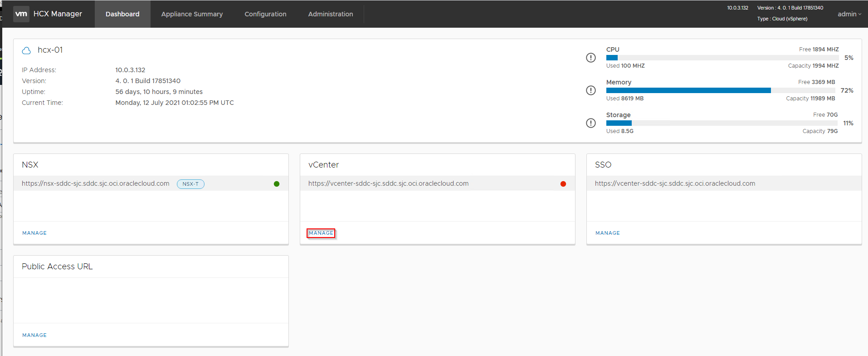The width and height of the screenshot is (868, 356).
Task: Click the Storage alert info icon
Action: [591, 123]
